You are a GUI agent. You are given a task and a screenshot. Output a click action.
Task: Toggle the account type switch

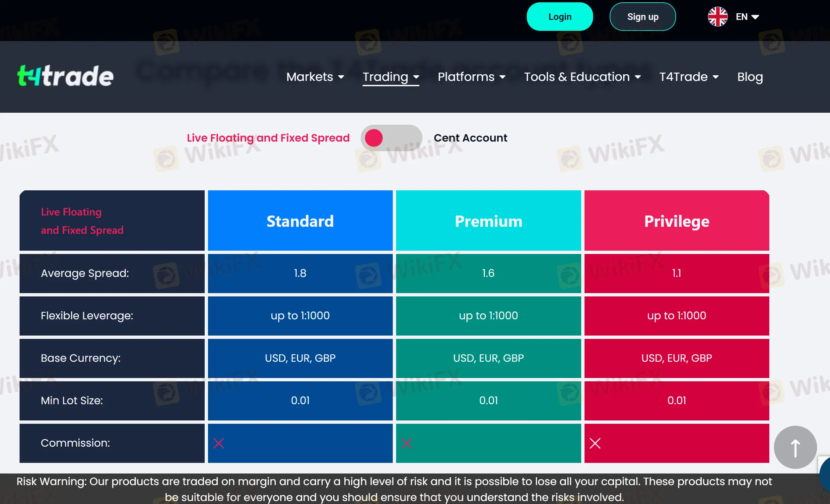[x=391, y=138]
